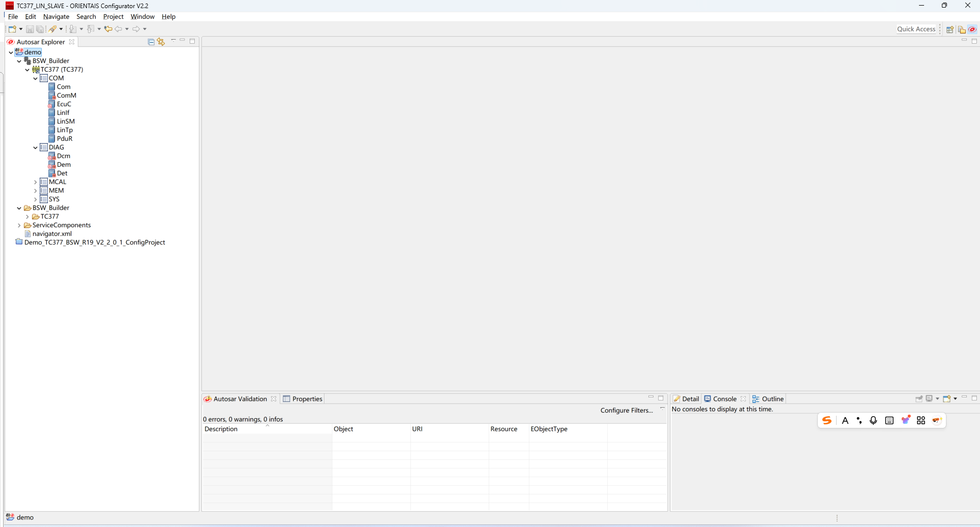Click the Configure Filters... link
980x527 pixels.
tap(626, 411)
